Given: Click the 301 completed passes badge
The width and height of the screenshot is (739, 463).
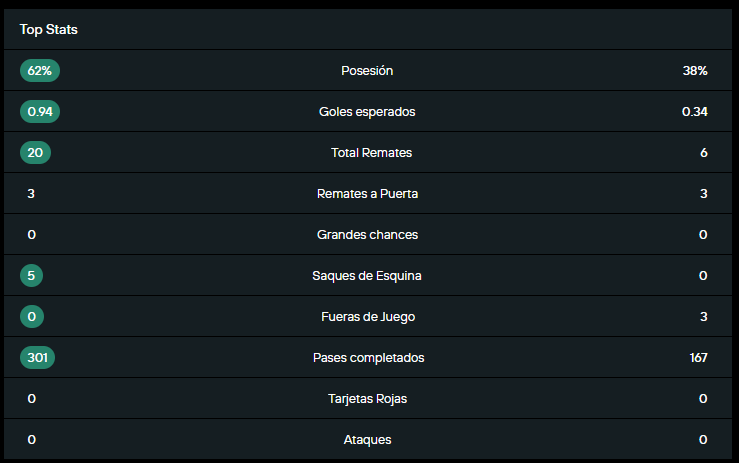Looking at the screenshot, I should [x=37, y=358].
